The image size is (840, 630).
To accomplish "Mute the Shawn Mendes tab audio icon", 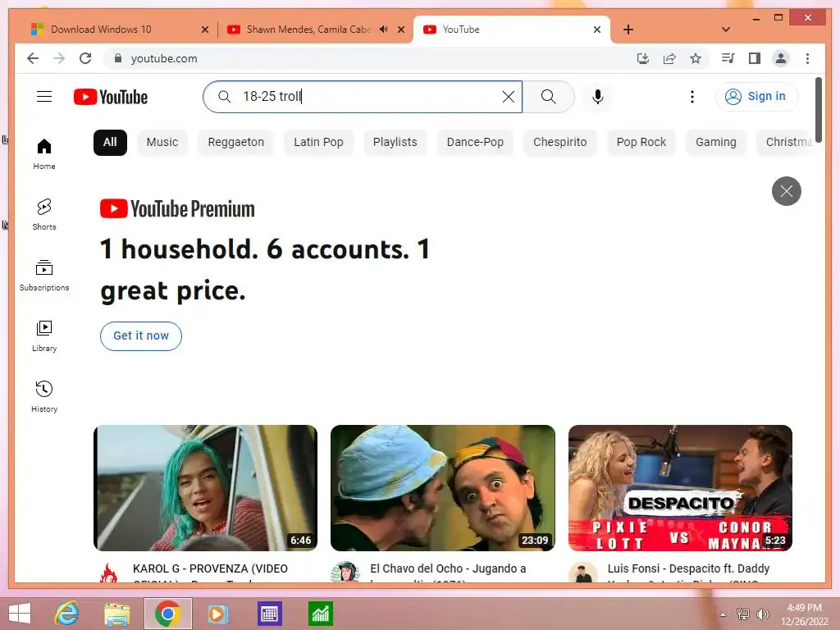I will [x=384, y=30].
